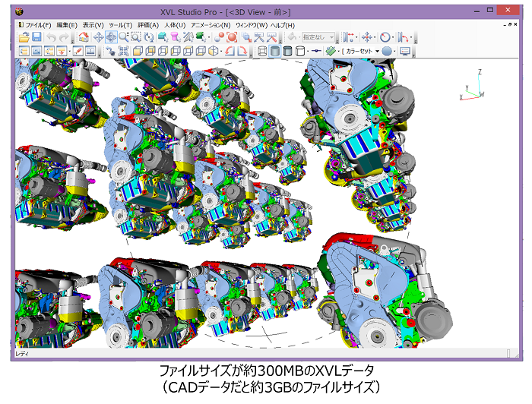
Task: Open the アニメーション(N) menu
Action: pyautogui.click(x=211, y=25)
